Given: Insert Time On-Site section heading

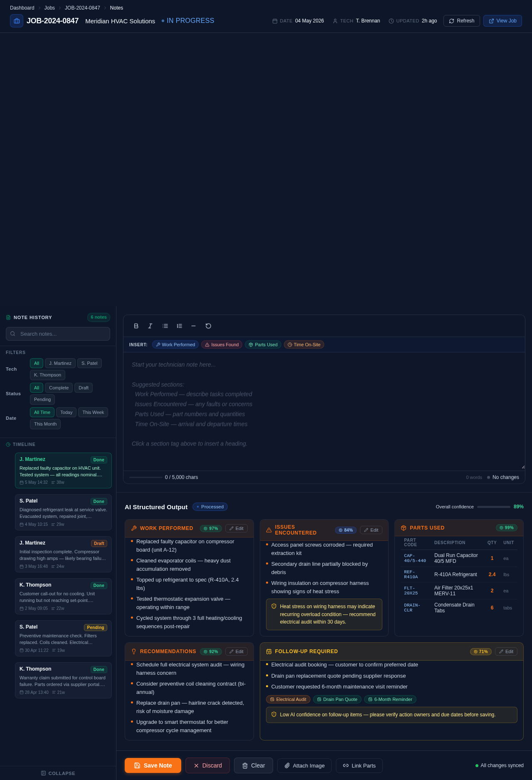Looking at the screenshot, I should 304,344.
